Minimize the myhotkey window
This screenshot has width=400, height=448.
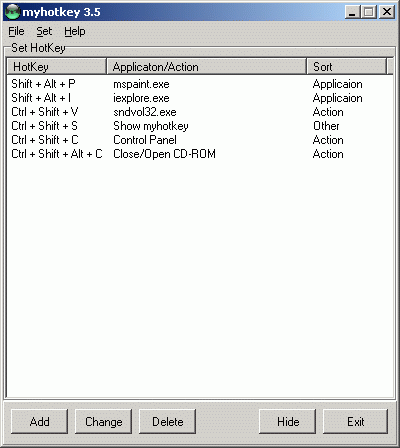pos(352,12)
